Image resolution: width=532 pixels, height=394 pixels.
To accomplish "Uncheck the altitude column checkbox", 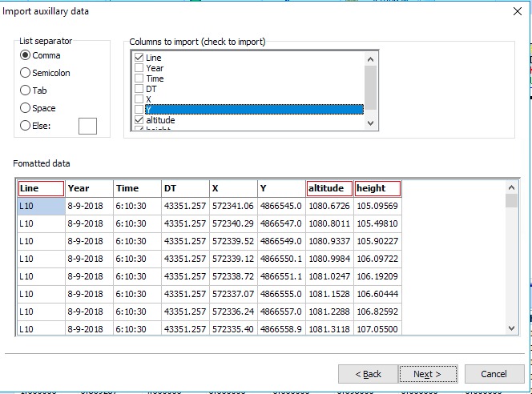I will tap(139, 120).
